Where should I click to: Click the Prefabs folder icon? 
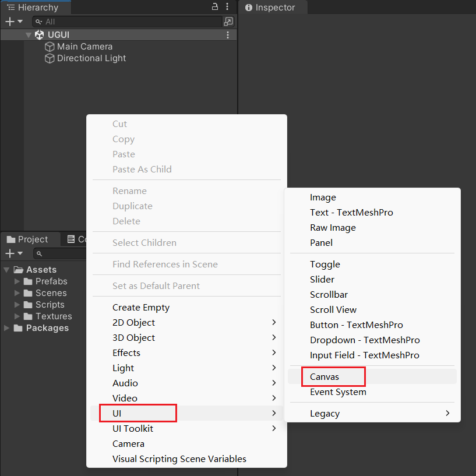28,281
